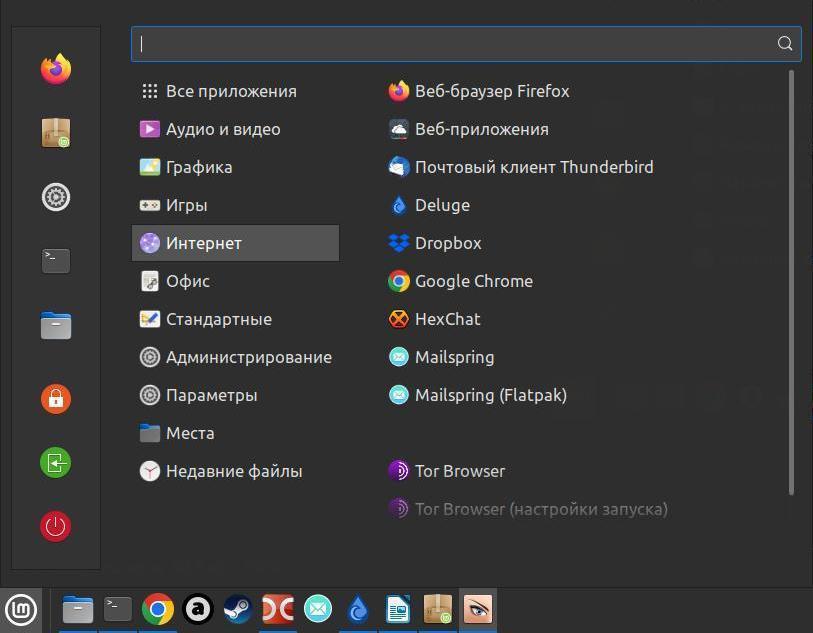This screenshot has height=633, width=813.
Task: Launch Tor Browser from the list
Action: pos(459,471)
